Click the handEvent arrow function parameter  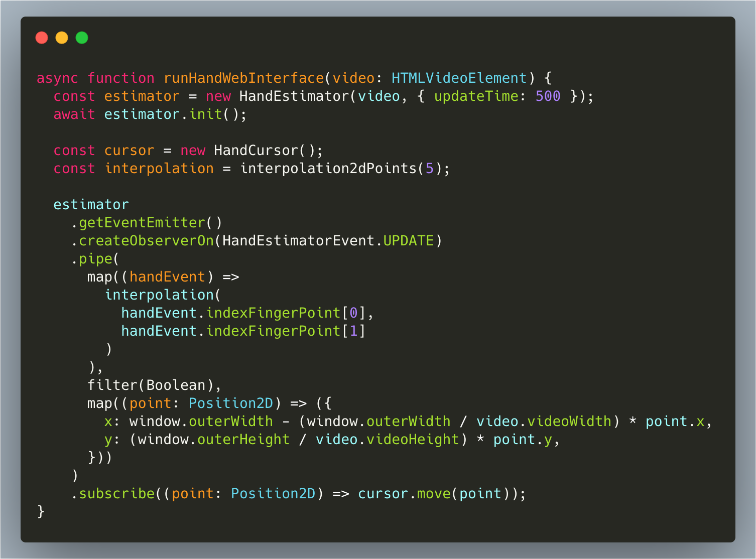coord(167,277)
